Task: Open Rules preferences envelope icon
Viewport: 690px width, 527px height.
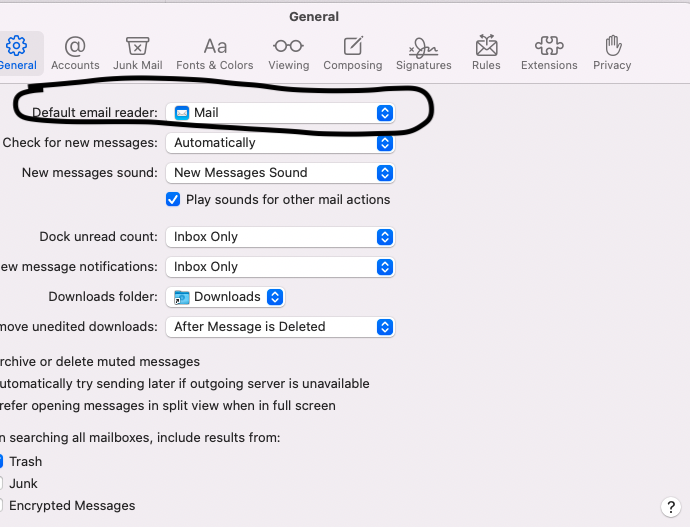Action: click(x=486, y=46)
